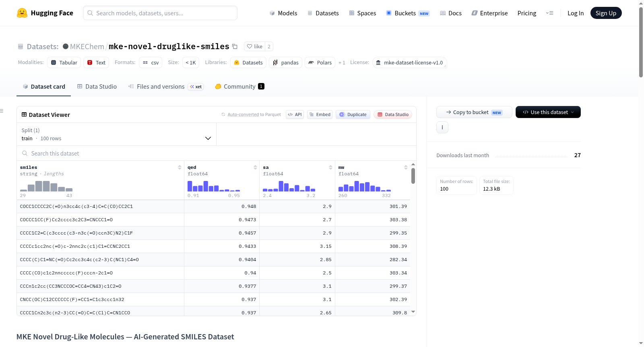The width and height of the screenshot is (644, 347).
Task: Select the Text modality tag
Action: 96,62
